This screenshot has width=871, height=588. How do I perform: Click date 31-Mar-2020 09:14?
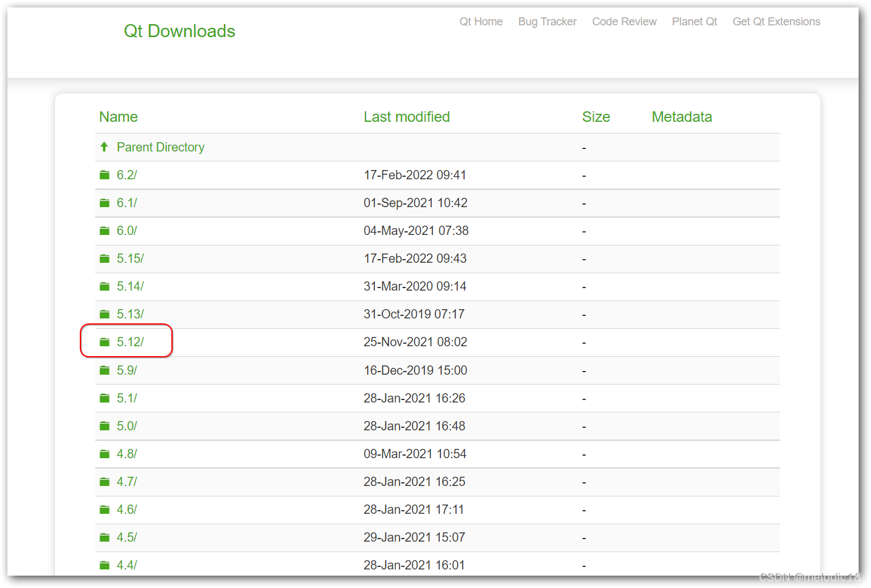415,286
